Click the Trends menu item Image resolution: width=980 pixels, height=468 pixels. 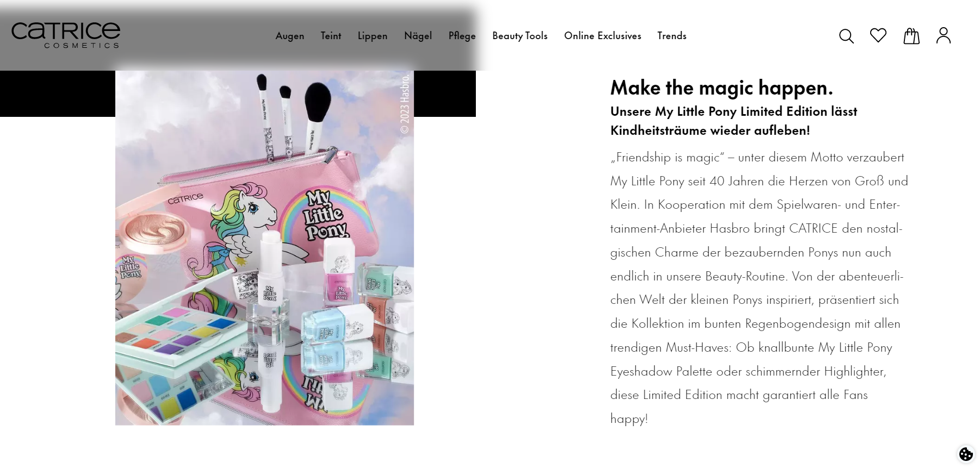672,36
